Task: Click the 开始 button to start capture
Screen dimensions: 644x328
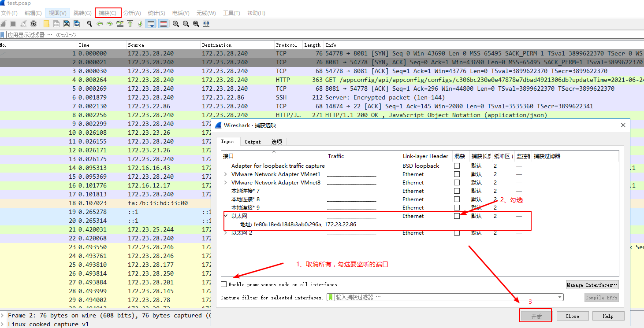Action: [x=536, y=316]
